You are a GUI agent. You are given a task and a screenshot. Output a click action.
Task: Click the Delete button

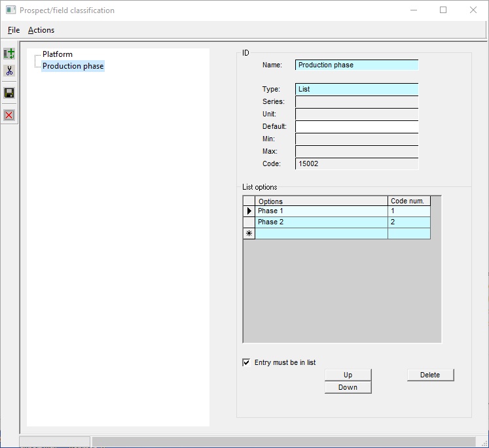click(x=430, y=375)
